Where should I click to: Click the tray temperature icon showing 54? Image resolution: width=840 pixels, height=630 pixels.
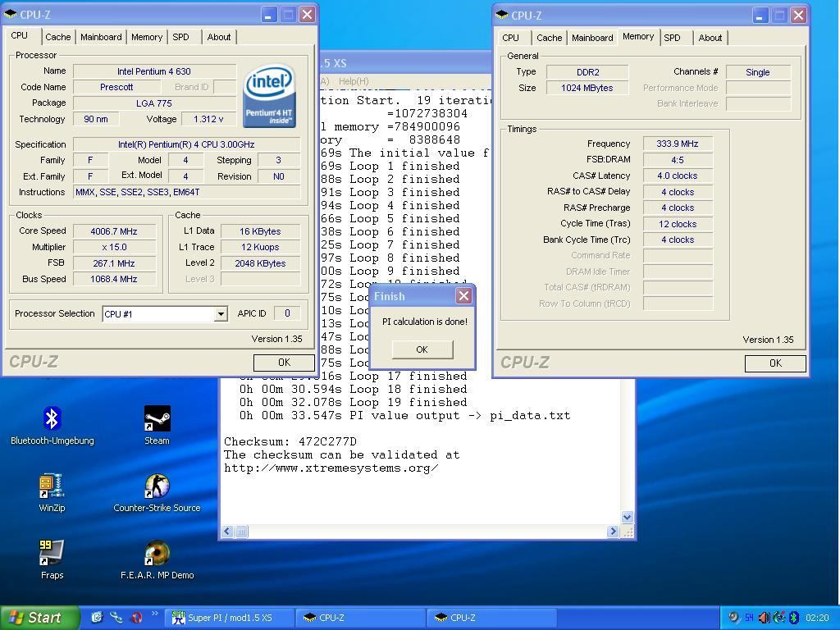tap(749, 618)
